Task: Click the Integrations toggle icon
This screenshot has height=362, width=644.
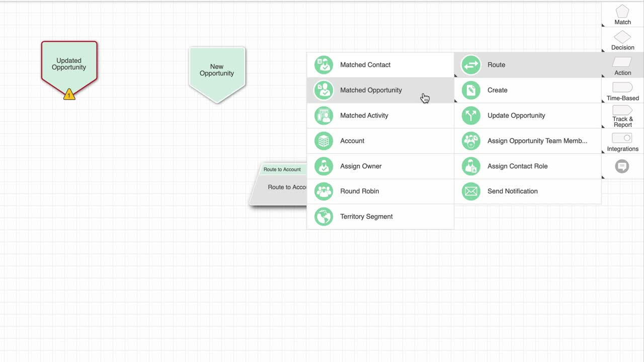Action: [622, 138]
